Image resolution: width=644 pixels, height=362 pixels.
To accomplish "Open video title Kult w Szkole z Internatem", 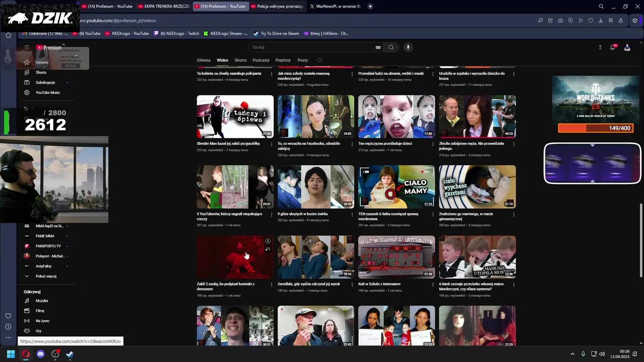I will [x=379, y=284].
